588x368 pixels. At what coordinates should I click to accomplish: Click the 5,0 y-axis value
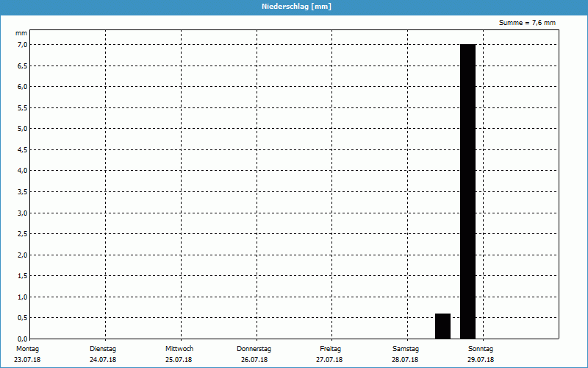22,129
